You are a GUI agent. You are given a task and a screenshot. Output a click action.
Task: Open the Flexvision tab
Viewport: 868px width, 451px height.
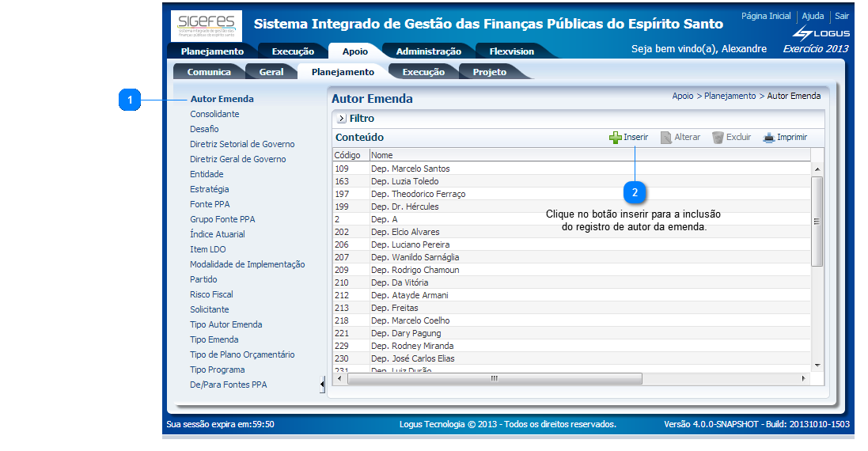click(511, 51)
